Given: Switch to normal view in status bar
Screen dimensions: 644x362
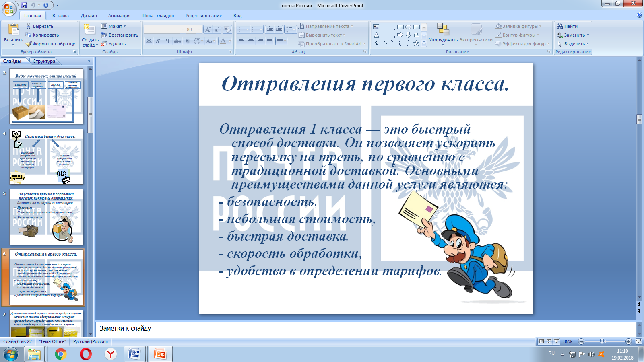Looking at the screenshot, I should 542,341.
